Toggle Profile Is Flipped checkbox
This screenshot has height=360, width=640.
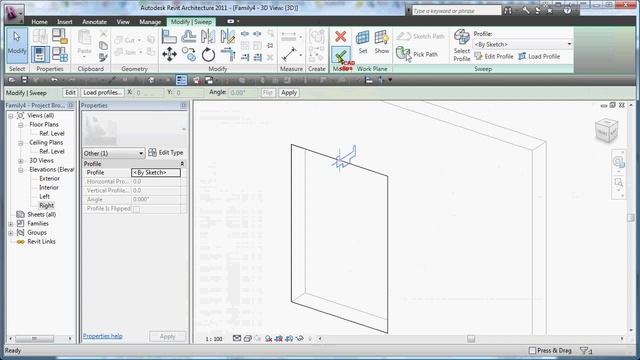pyautogui.click(x=136, y=209)
